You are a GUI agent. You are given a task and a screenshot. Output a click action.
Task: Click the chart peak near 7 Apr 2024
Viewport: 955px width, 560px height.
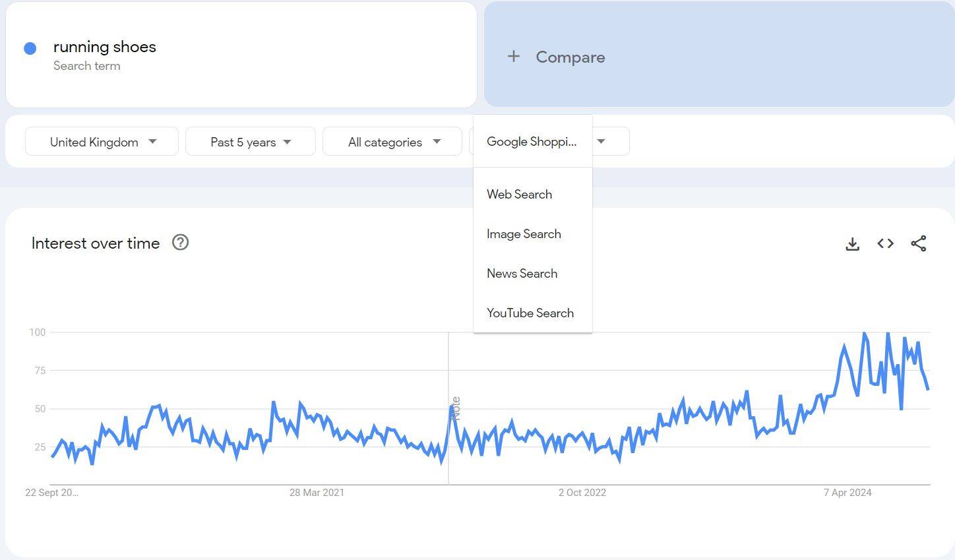coord(864,333)
